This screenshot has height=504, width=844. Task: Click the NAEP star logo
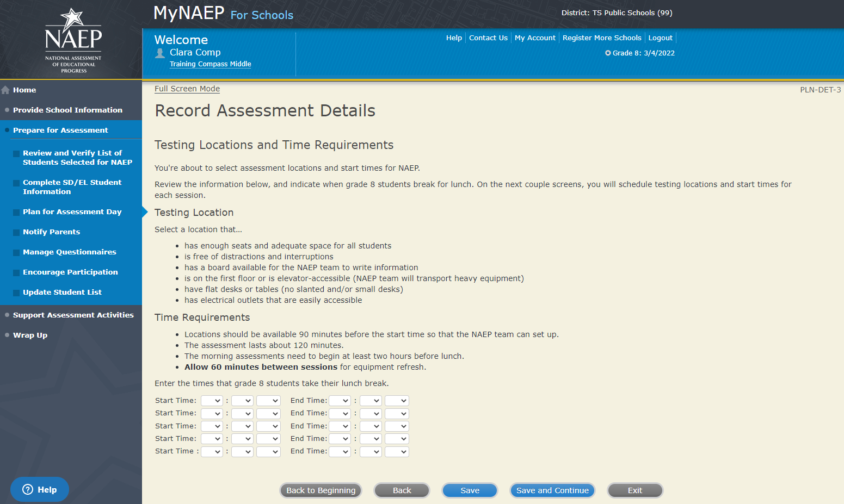coord(73,40)
